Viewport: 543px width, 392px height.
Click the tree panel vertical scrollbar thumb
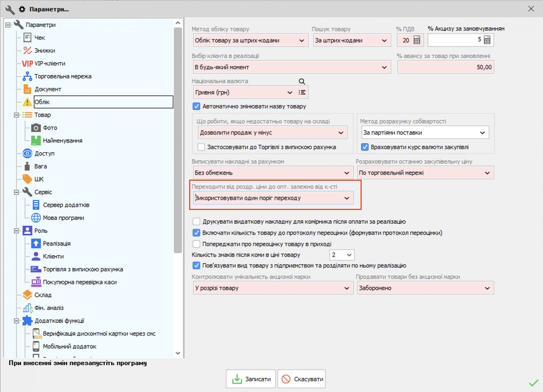[x=178, y=139]
